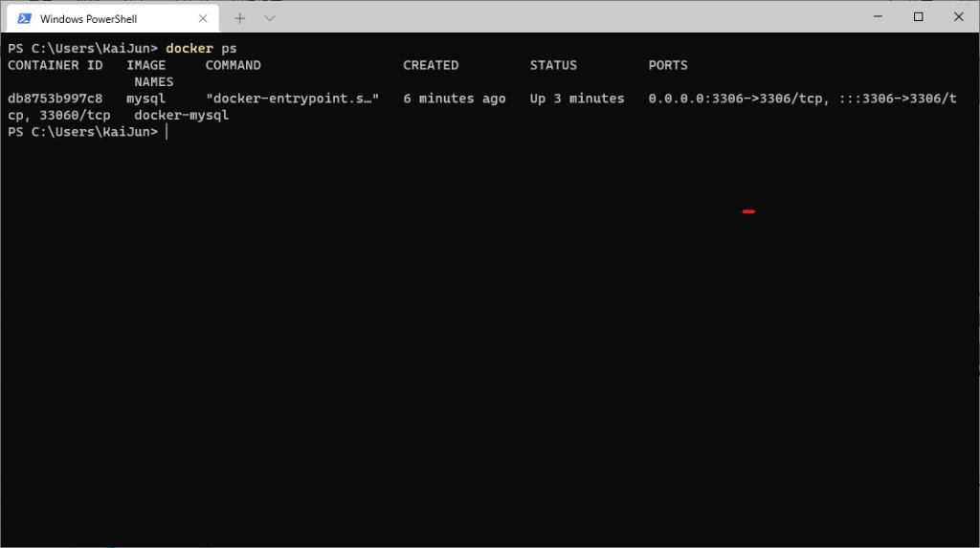
Task: Click the 'Up 3 minutes' status value
Action: click(x=577, y=99)
